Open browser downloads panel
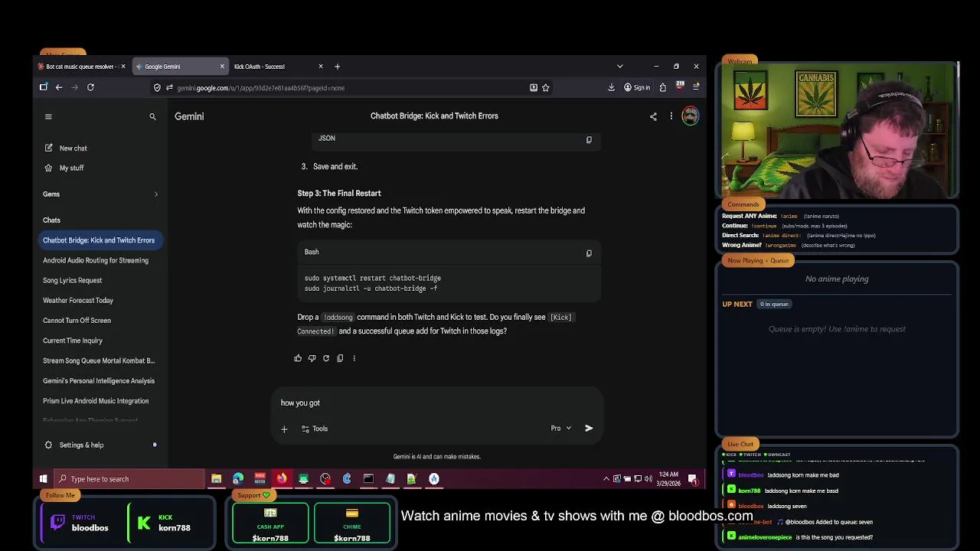Viewport: 980px width, 551px height. (x=611, y=88)
